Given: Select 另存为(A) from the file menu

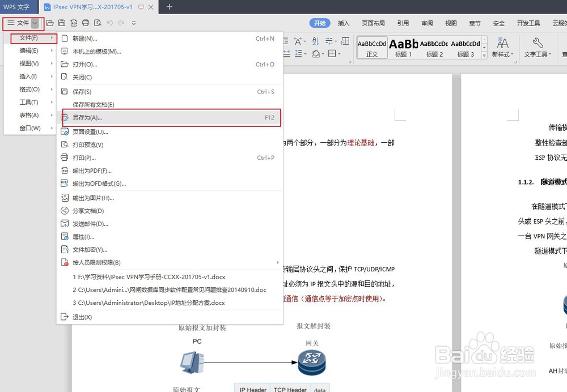Looking at the screenshot, I should pos(91,118).
